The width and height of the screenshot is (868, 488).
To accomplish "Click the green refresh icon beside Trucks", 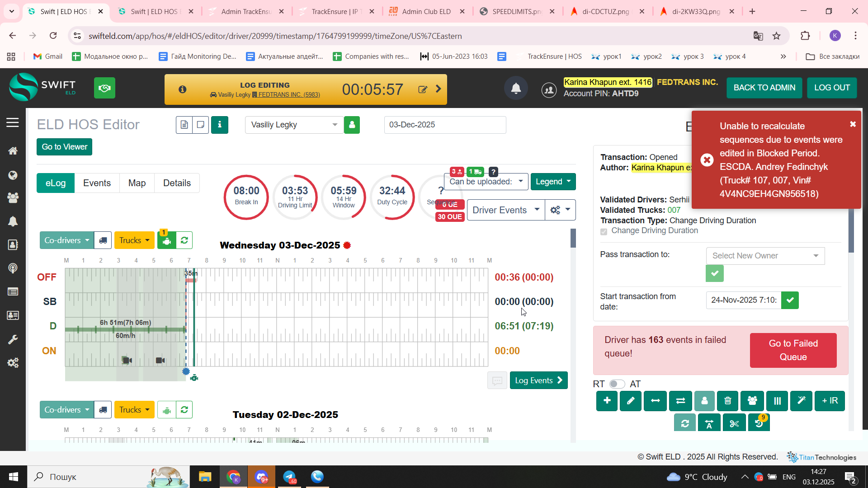I will click(x=184, y=240).
